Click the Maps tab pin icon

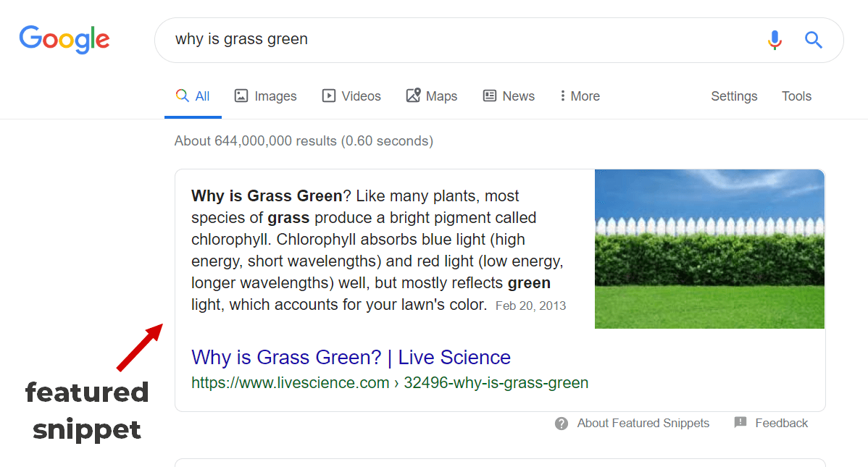(413, 95)
